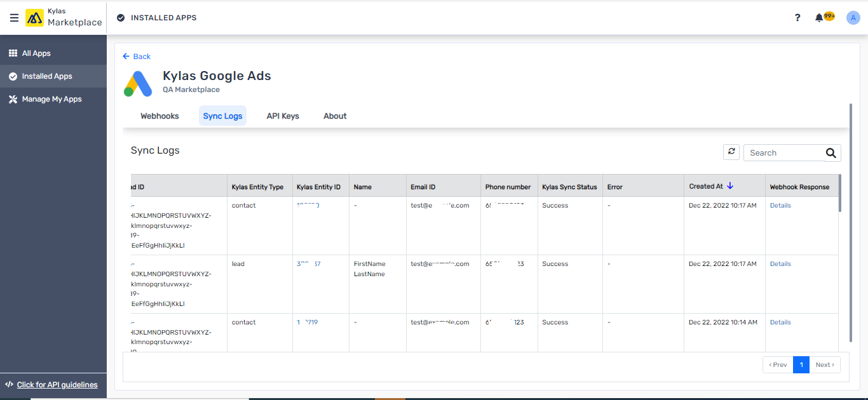Viewport: 868px width, 400px height.
Task: Go to the Prev page
Action: [778, 364]
